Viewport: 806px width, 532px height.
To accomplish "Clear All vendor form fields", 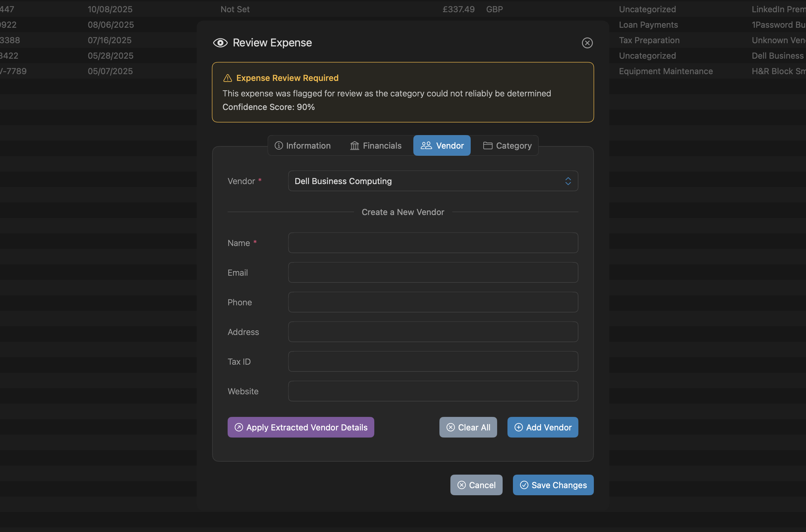I will (468, 427).
